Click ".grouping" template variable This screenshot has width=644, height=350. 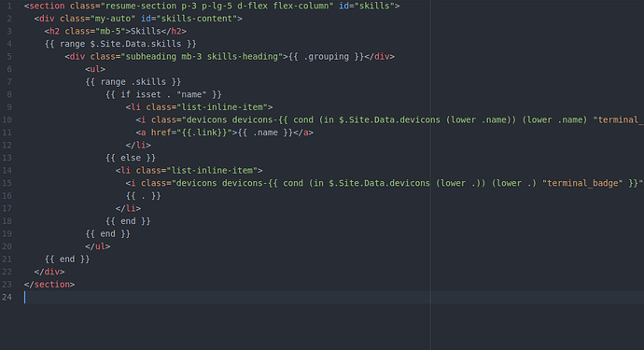[x=326, y=56]
